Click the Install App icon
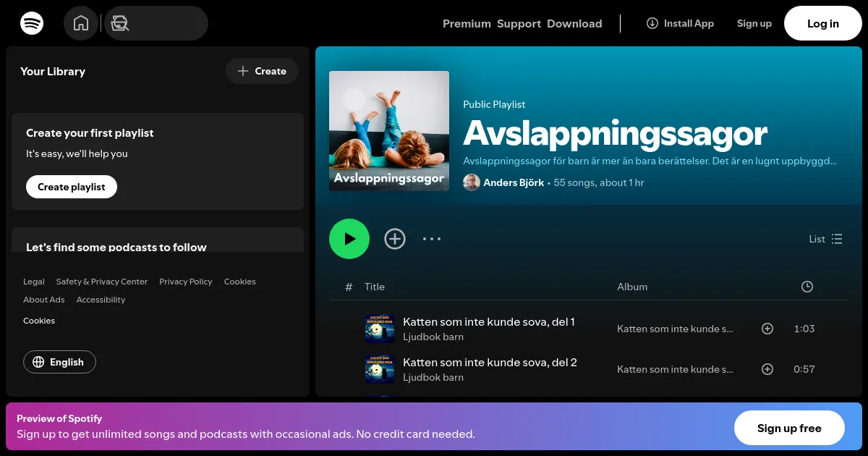Viewport: 868px width, 456px height. [652, 23]
